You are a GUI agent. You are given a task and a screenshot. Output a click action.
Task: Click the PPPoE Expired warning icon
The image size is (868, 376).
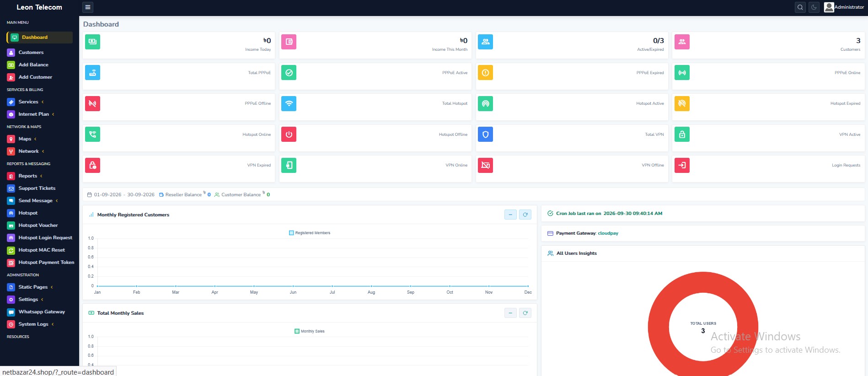click(485, 73)
